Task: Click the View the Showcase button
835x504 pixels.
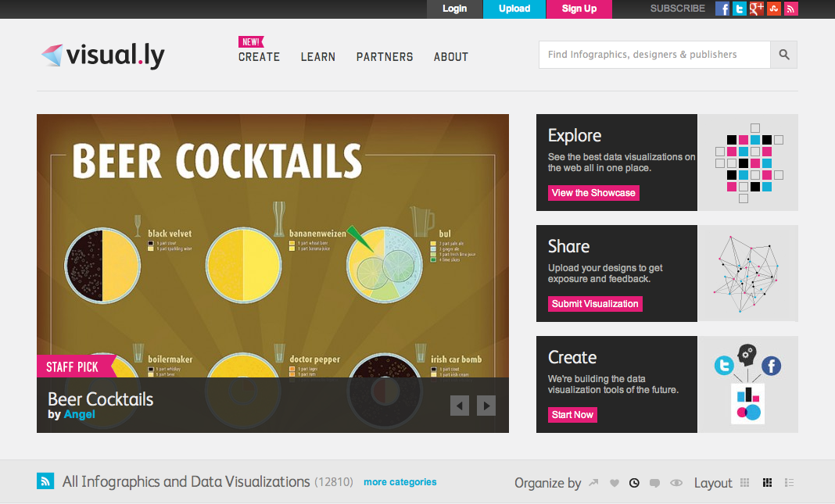Action: tap(593, 193)
